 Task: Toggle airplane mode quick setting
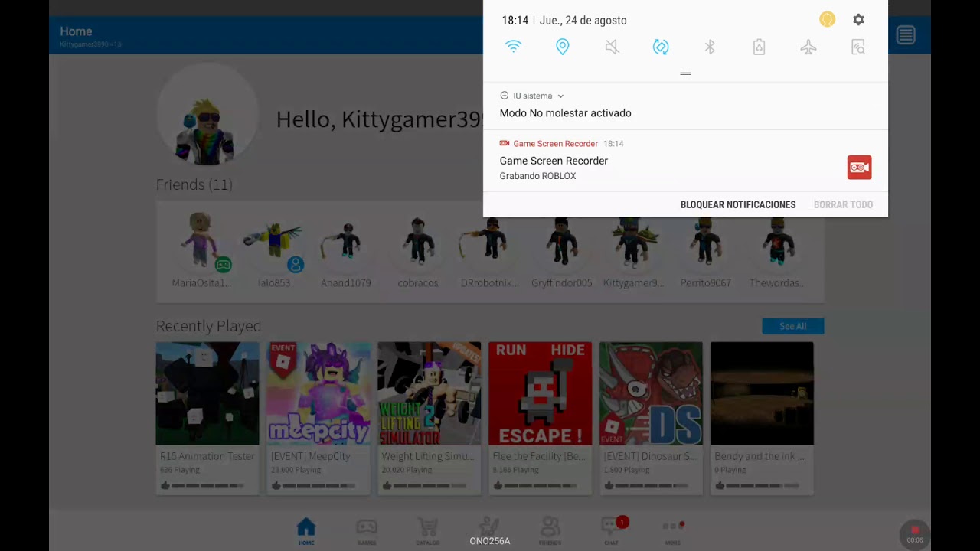pos(808,47)
